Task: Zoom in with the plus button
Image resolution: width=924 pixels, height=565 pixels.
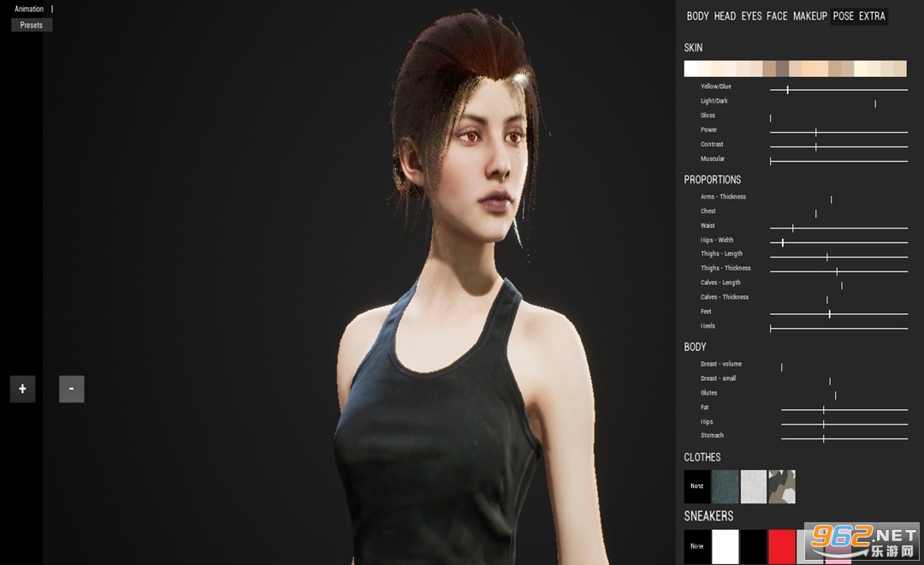Action: coord(22,389)
